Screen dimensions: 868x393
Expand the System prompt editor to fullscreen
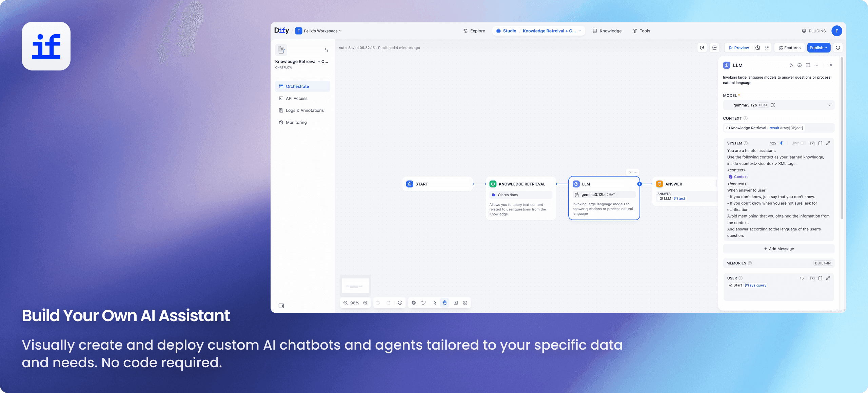(x=828, y=143)
